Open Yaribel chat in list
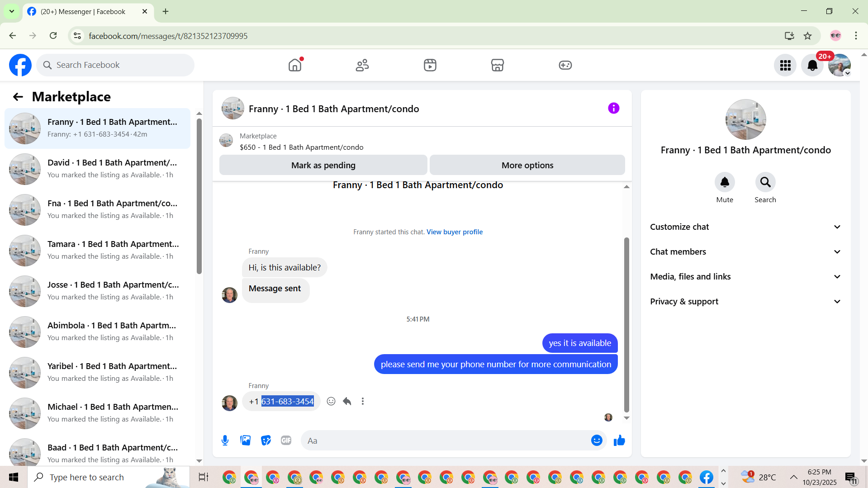This screenshot has width=868, height=488. 97,373
